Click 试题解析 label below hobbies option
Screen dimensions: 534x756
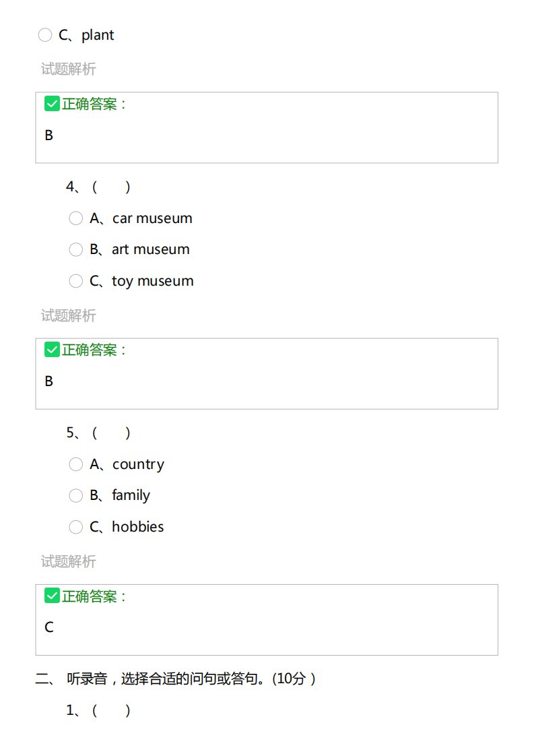coord(69,561)
